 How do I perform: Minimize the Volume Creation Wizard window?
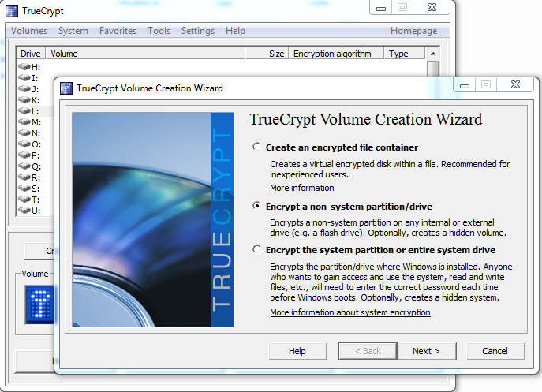pos(465,84)
